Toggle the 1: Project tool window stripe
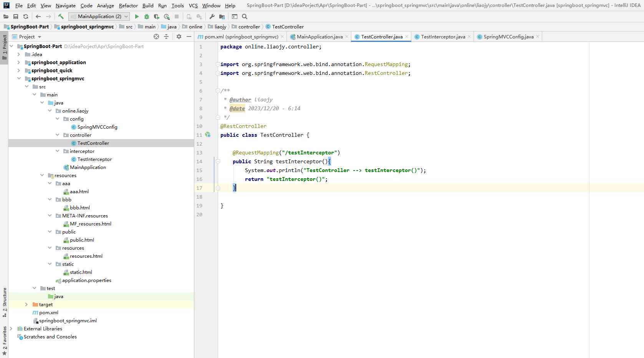644x358 pixels. tap(4, 48)
